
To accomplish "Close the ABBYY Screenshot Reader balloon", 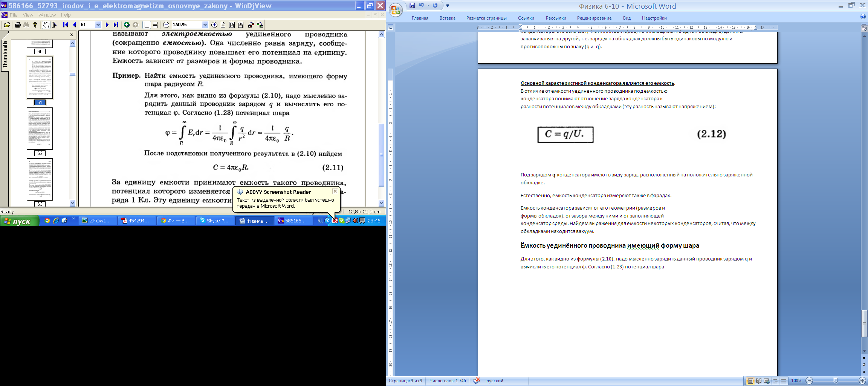I will point(335,191).
